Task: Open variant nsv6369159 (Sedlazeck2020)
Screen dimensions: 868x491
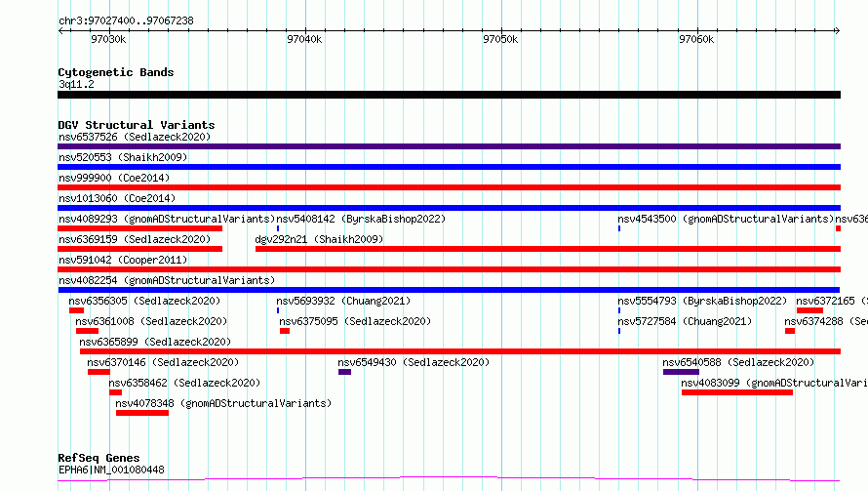Action: coord(135,239)
